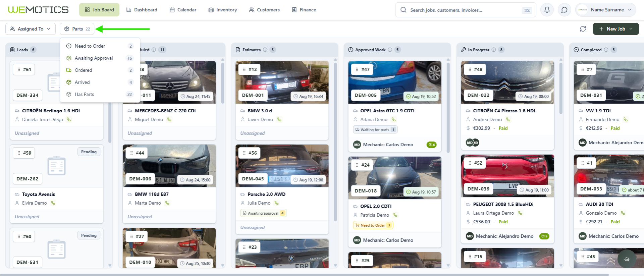Select the Arrived parts filter
Screen dimensions: 644x276
click(x=100, y=82)
